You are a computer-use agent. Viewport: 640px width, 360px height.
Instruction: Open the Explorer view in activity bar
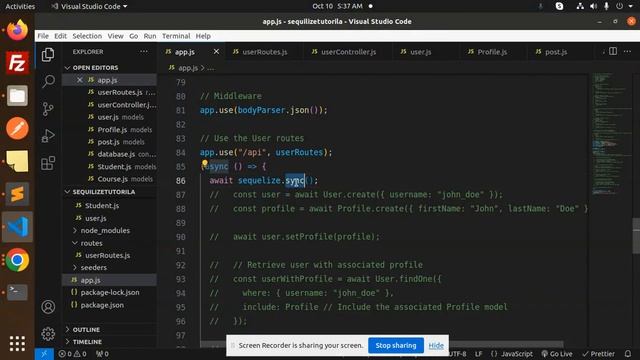click(x=48, y=54)
